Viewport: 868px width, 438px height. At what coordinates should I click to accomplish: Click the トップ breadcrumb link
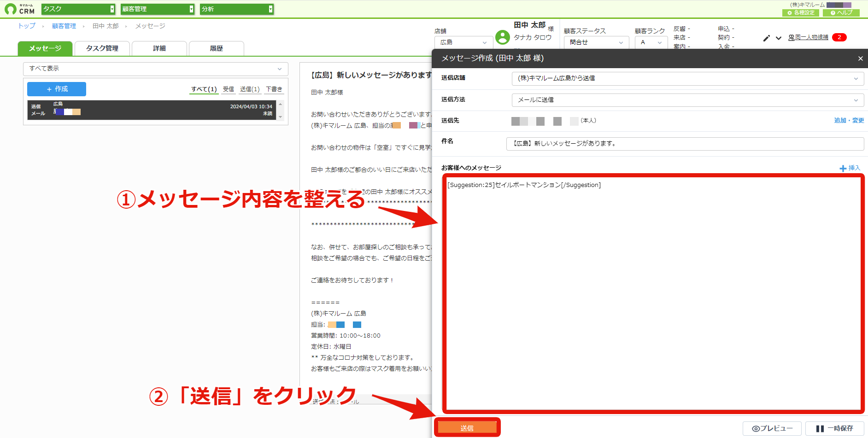[27, 26]
